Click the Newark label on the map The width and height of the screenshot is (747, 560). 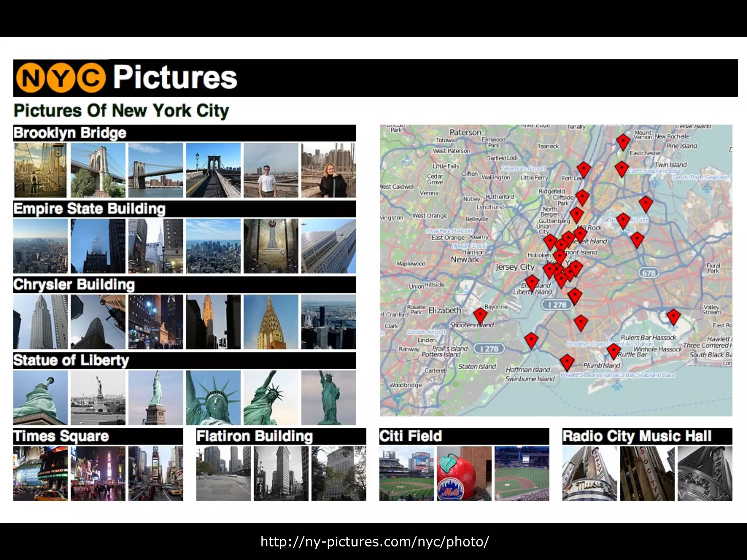(465, 260)
